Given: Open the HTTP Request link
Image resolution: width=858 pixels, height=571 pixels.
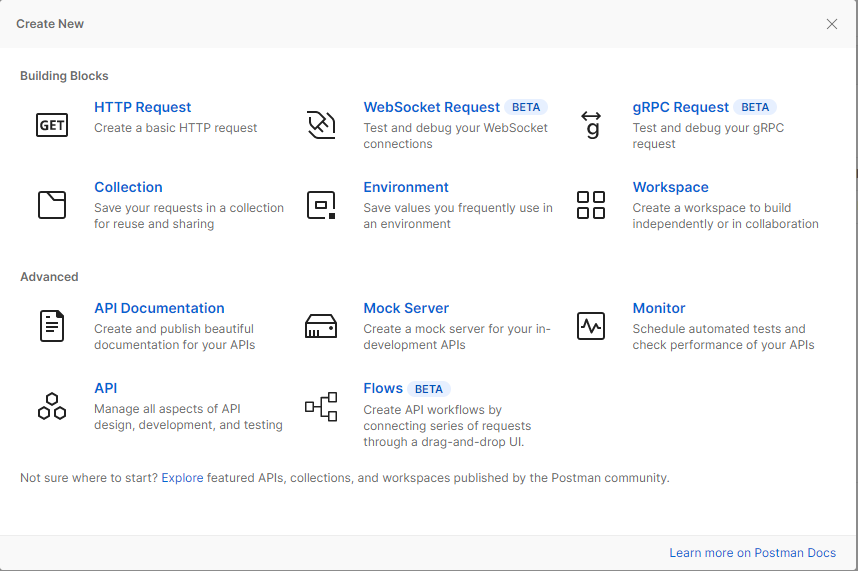Looking at the screenshot, I should (x=143, y=107).
